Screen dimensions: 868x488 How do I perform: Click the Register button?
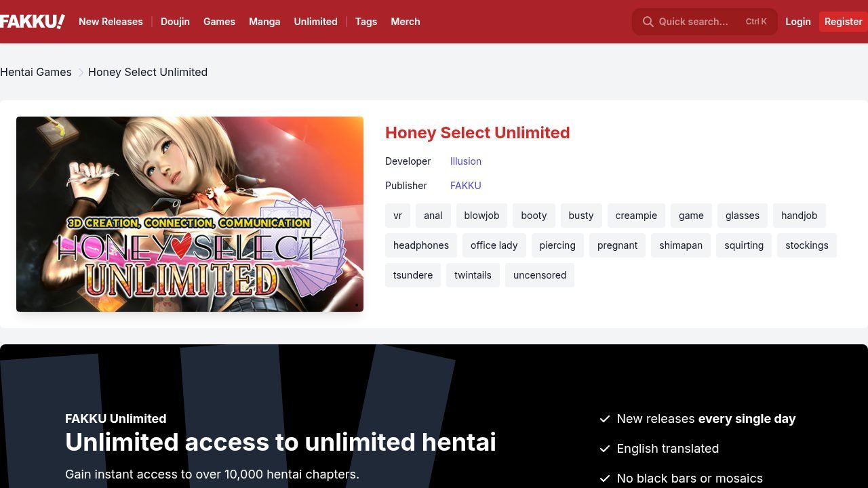[844, 22]
